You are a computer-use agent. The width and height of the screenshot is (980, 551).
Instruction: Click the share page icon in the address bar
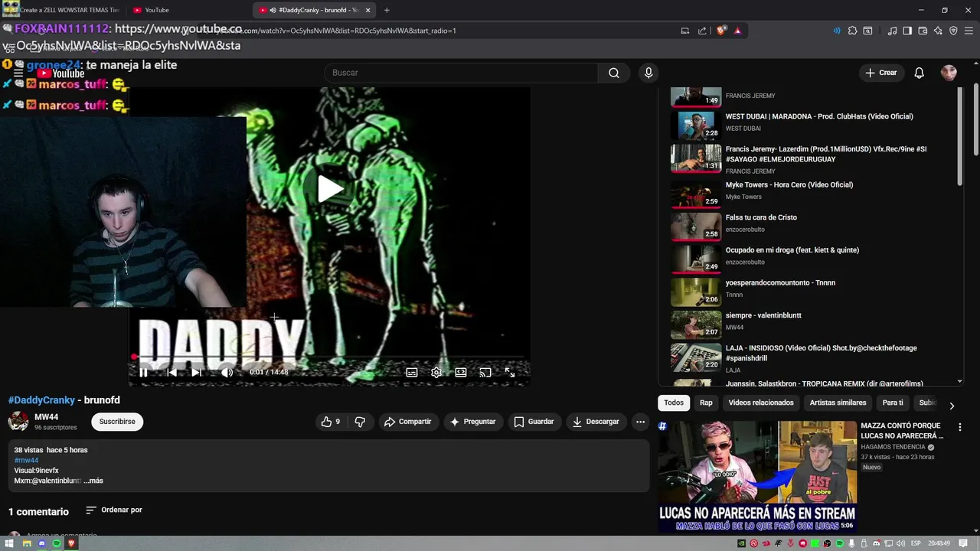(702, 31)
